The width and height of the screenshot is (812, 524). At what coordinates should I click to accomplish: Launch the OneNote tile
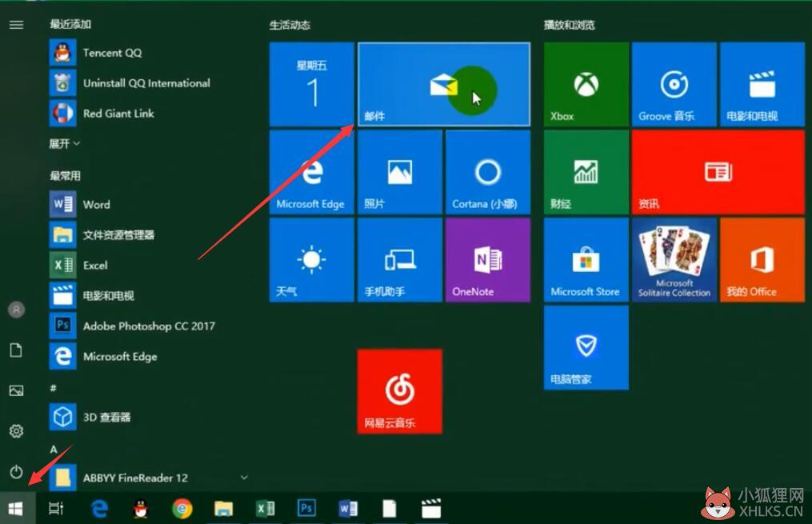click(x=488, y=260)
